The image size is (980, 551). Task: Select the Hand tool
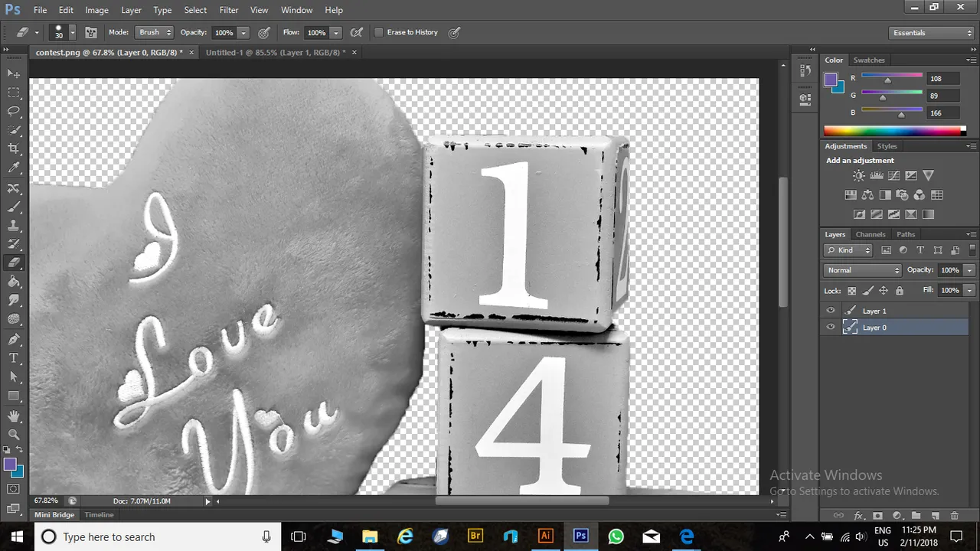pos(14,416)
